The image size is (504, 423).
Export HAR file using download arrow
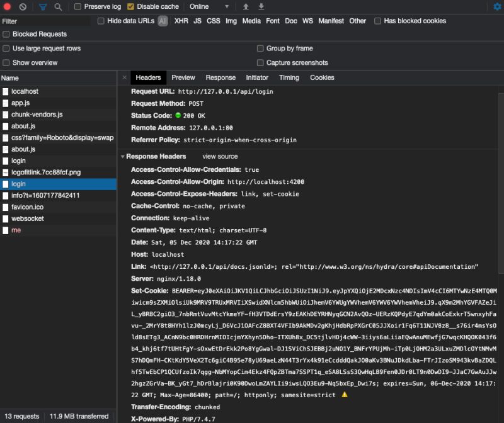pyautogui.click(x=261, y=7)
